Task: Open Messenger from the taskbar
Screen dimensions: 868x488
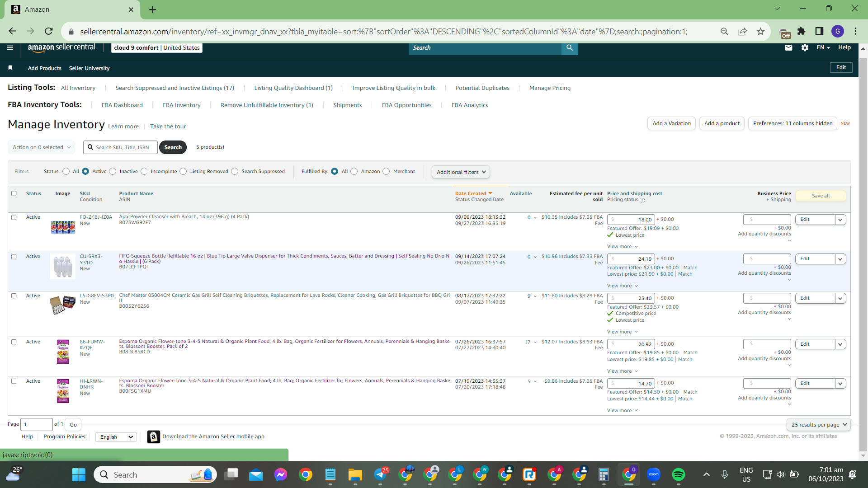Action: [281, 474]
